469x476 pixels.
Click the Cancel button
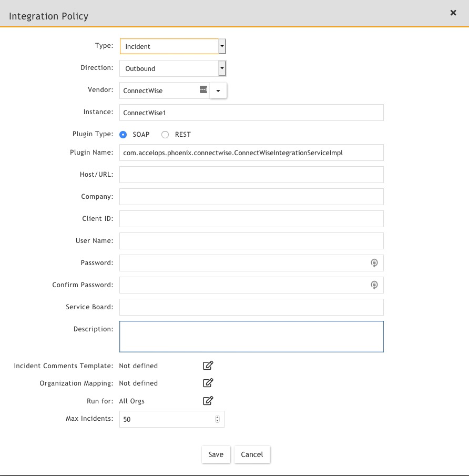coord(252,454)
